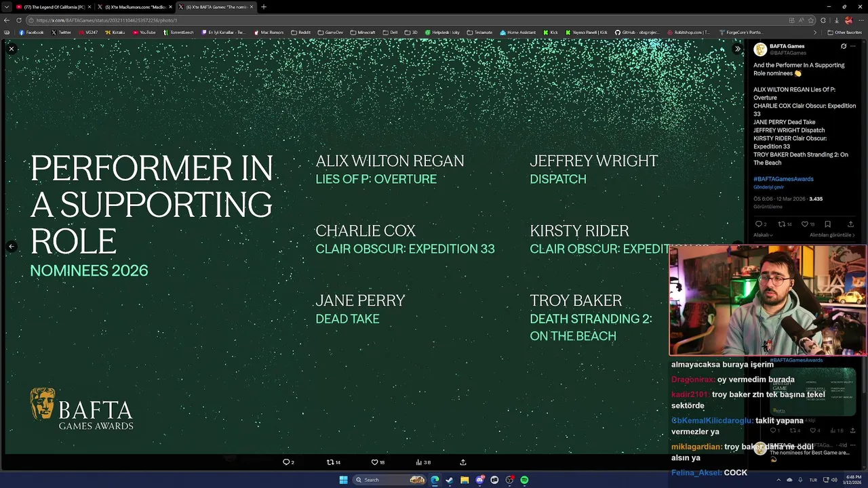Add the page to favorites star icon

(811, 20)
